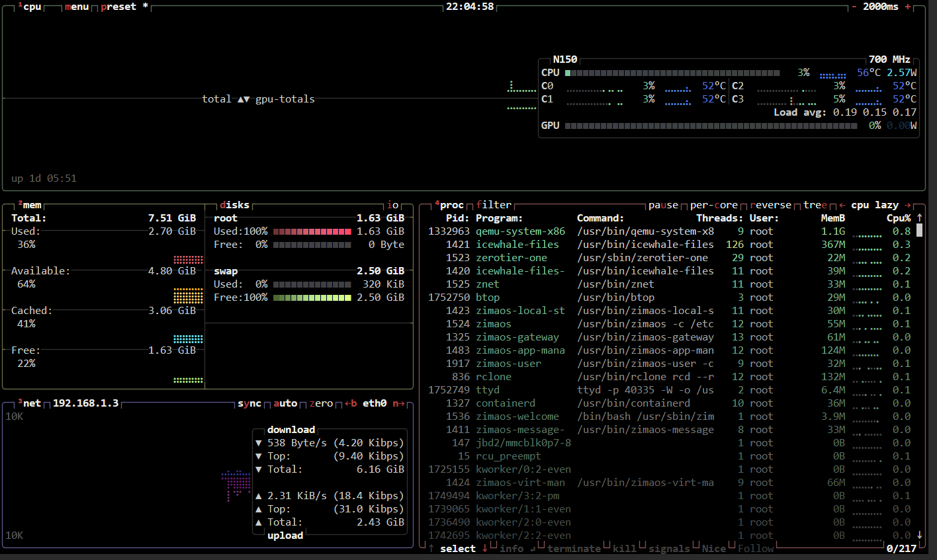Select the ttyd process row

coord(669,390)
